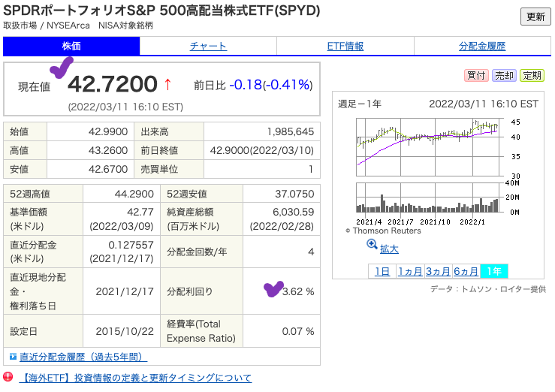The width and height of the screenshot is (555, 392).
Task: Click the red exclamation notice icon
Action: pyautogui.click(x=8, y=377)
